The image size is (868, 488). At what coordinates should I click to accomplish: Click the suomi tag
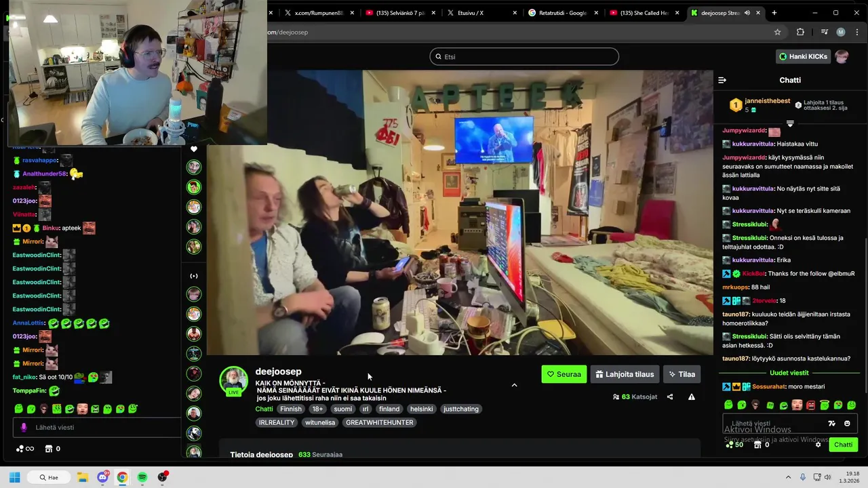[343, 409]
